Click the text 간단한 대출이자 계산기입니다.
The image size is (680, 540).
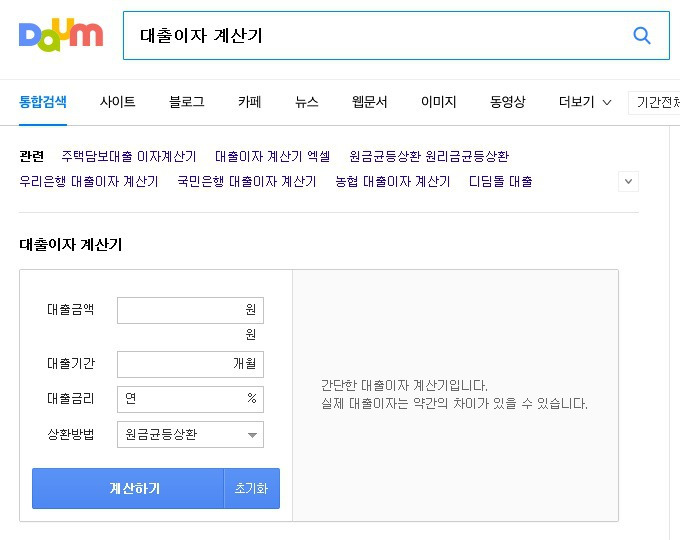pos(404,385)
